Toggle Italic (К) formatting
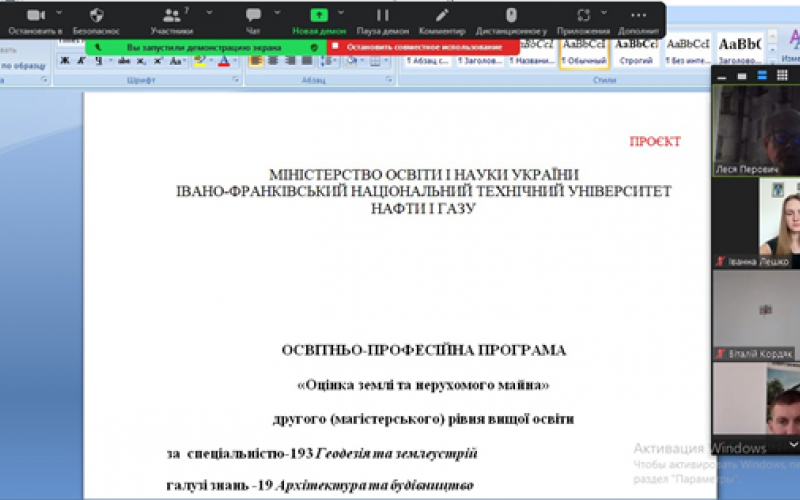The width and height of the screenshot is (800, 500). [81, 61]
